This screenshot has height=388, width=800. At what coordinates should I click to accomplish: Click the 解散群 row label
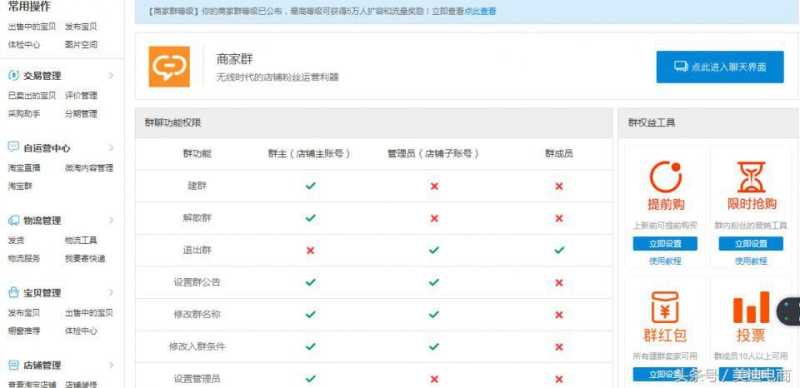pos(197,218)
